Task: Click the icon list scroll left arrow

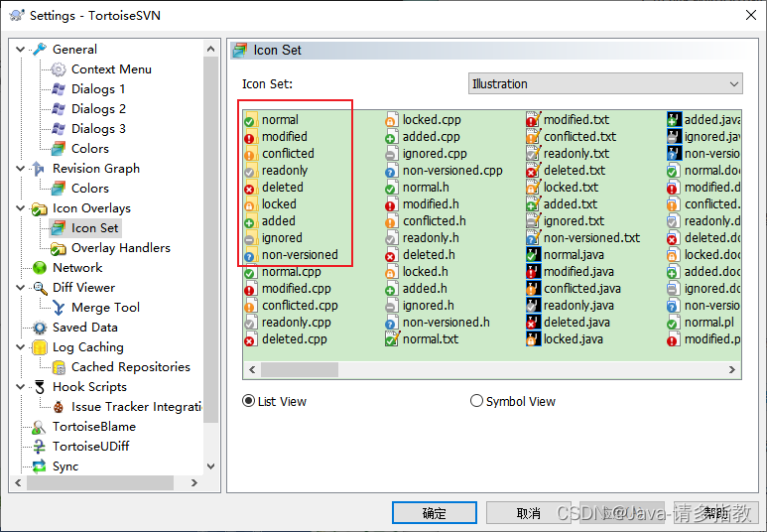Action: 252,369
